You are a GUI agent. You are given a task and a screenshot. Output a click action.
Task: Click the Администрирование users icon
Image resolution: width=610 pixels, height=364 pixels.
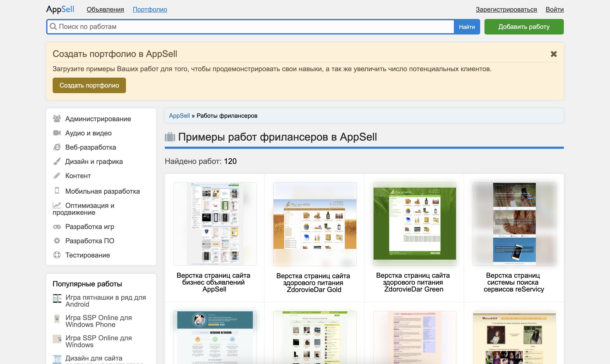pyautogui.click(x=57, y=119)
